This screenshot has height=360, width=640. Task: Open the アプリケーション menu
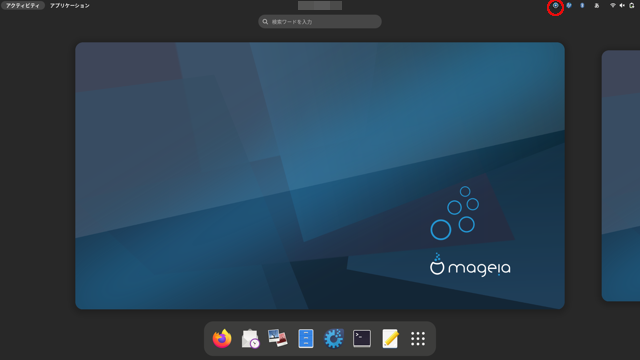tap(69, 6)
